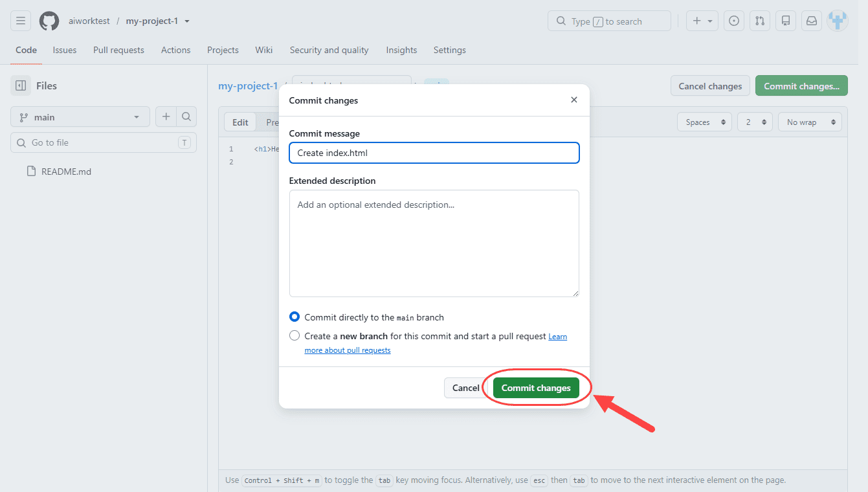Open the repositories icon in header
Screen dimensions: 868x492
[x=786, y=21]
